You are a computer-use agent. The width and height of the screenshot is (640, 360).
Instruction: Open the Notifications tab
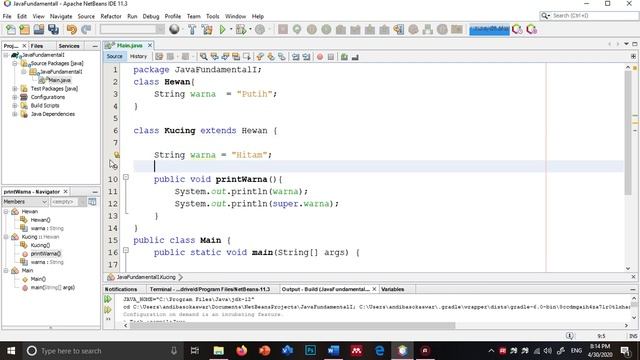coord(121,289)
